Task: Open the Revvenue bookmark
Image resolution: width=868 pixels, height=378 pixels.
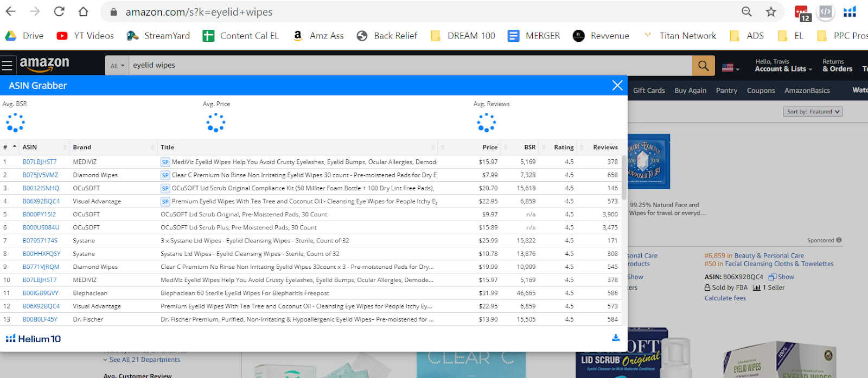Action: coord(601,36)
